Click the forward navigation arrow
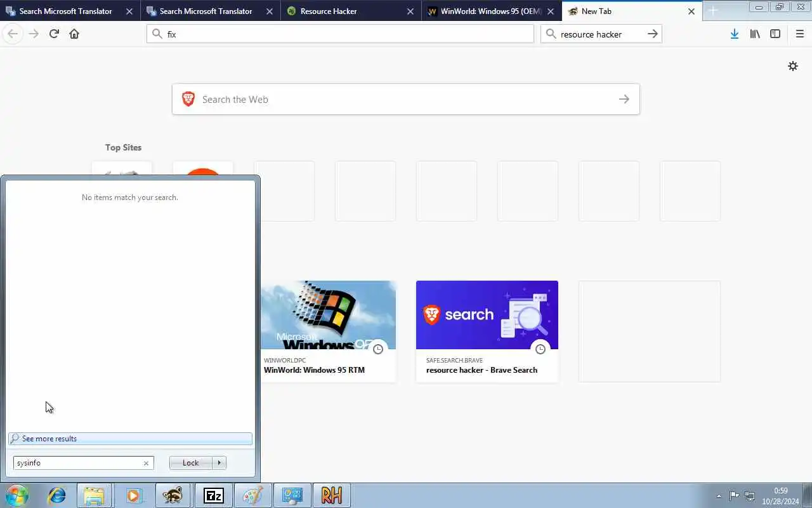The width and height of the screenshot is (812, 508). point(34,34)
